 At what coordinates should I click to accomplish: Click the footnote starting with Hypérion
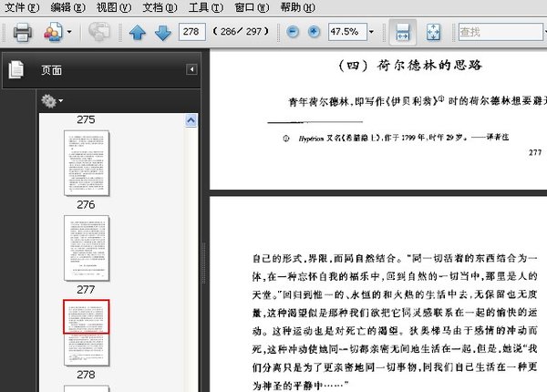pos(396,138)
